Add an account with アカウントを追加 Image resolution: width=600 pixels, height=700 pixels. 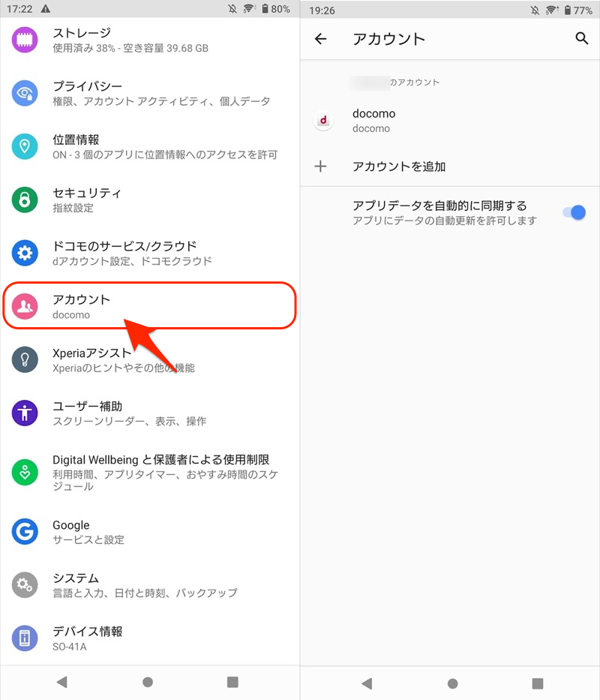click(x=450, y=167)
